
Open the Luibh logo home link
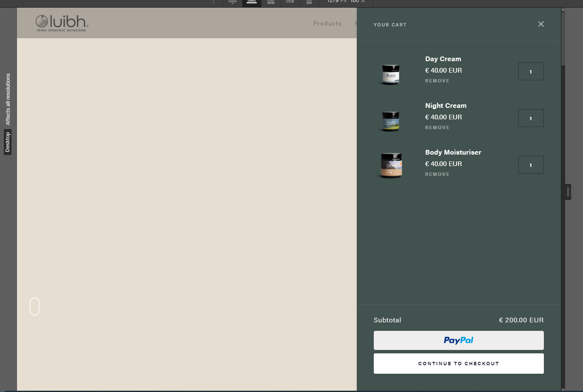(x=62, y=23)
